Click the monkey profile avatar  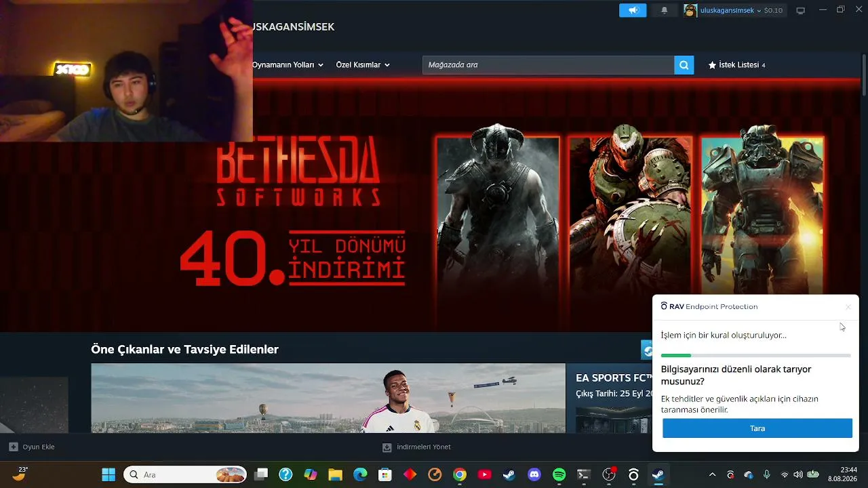[690, 10]
